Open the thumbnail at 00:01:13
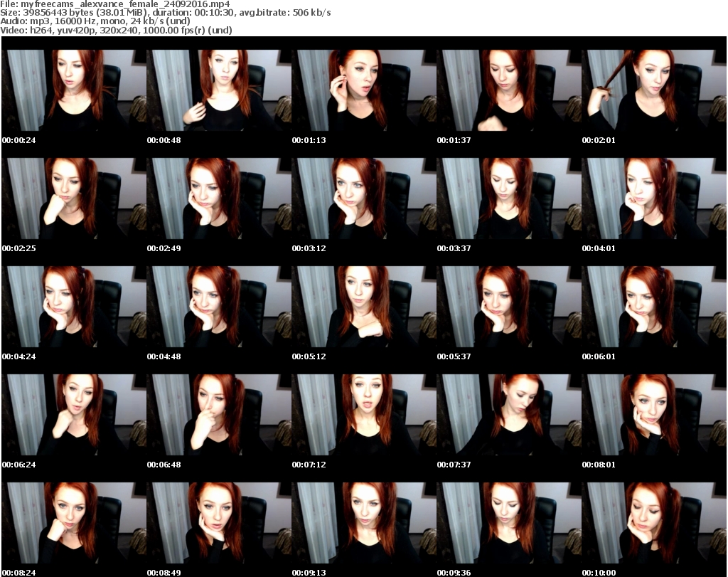 point(363,90)
